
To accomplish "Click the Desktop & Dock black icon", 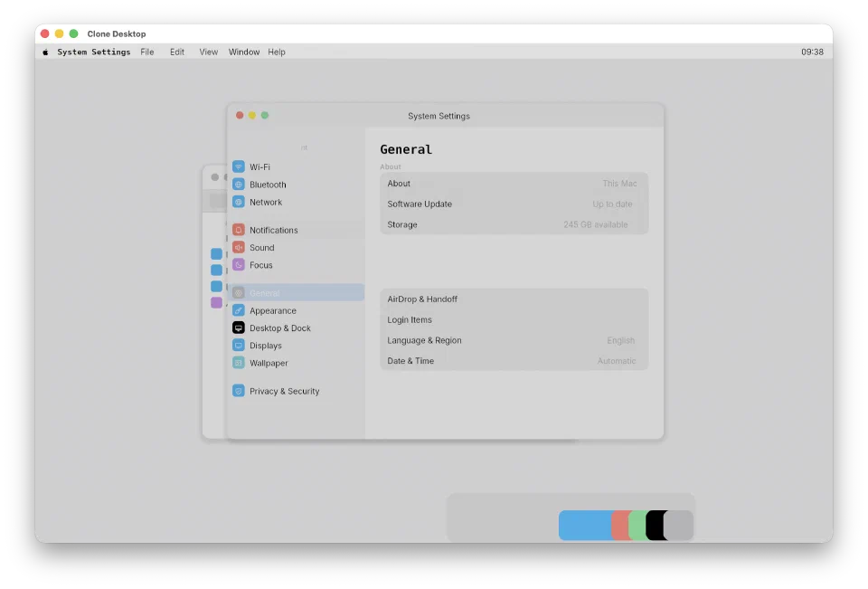I will [x=239, y=328].
